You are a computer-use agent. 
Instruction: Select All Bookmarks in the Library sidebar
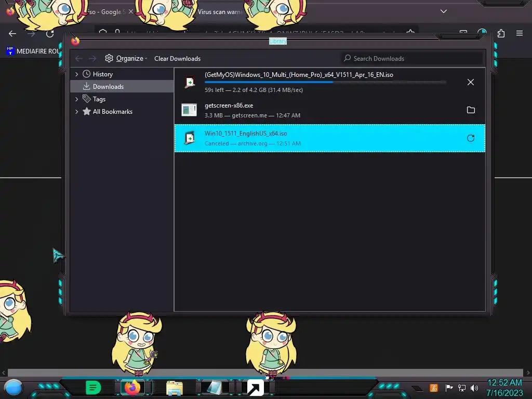point(112,112)
